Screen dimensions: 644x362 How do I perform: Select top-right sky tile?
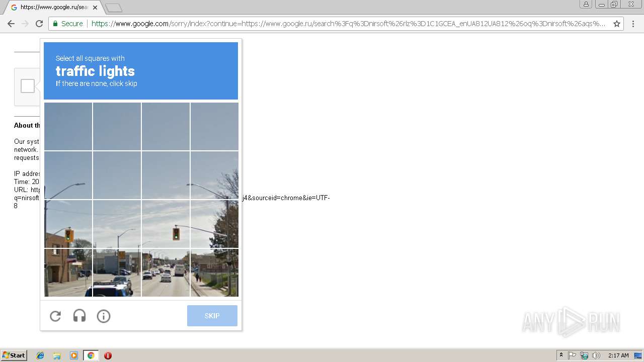tap(214, 126)
